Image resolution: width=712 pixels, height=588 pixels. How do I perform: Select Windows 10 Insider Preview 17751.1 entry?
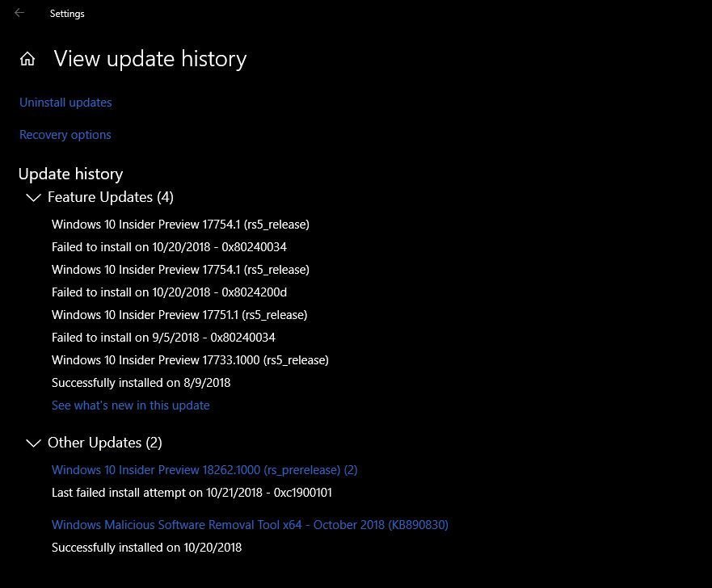(179, 315)
